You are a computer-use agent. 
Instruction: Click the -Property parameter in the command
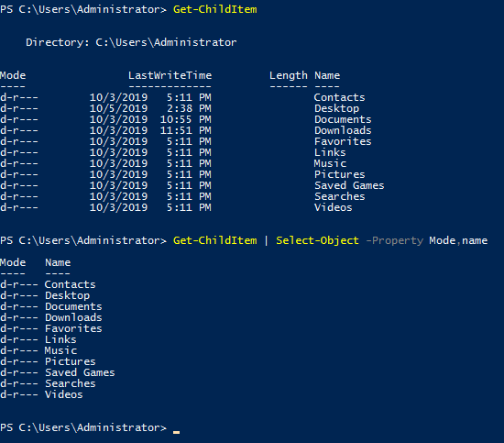tap(394, 240)
